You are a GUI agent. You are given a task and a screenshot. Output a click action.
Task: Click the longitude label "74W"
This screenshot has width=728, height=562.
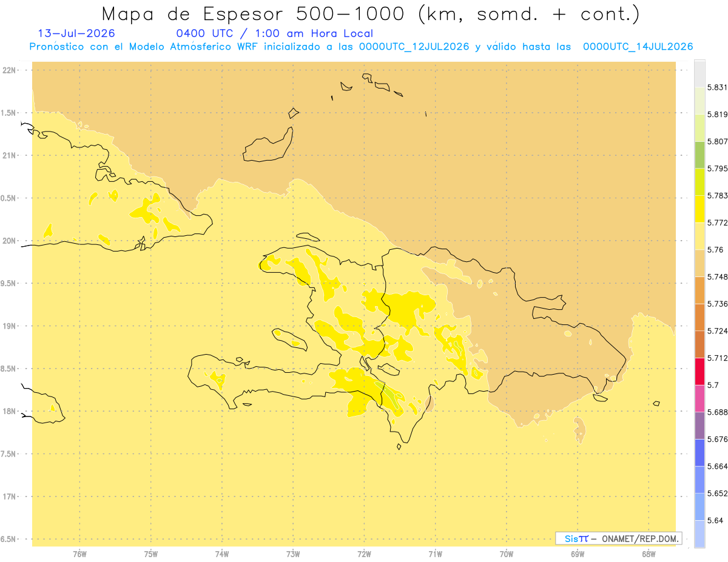(222, 554)
